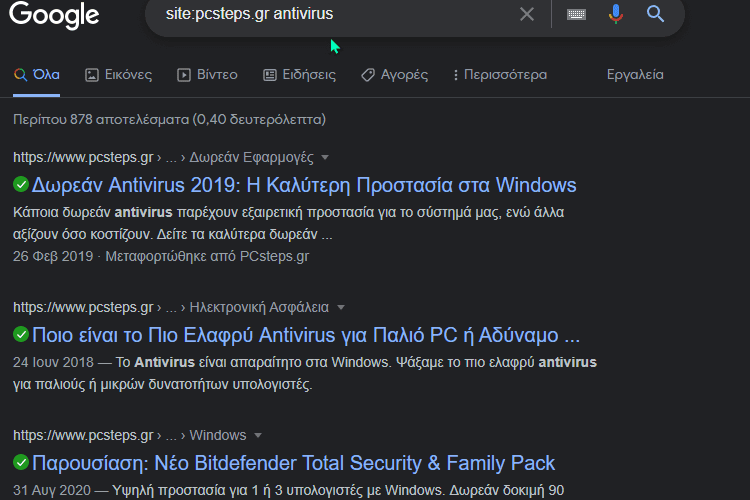Open Εργαλεία search tools
The width and height of the screenshot is (750, 500).
coord(635,75)
